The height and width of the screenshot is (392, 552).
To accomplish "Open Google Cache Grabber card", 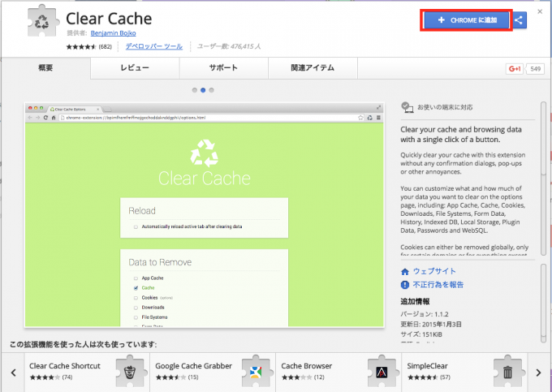I will [213, 373].
